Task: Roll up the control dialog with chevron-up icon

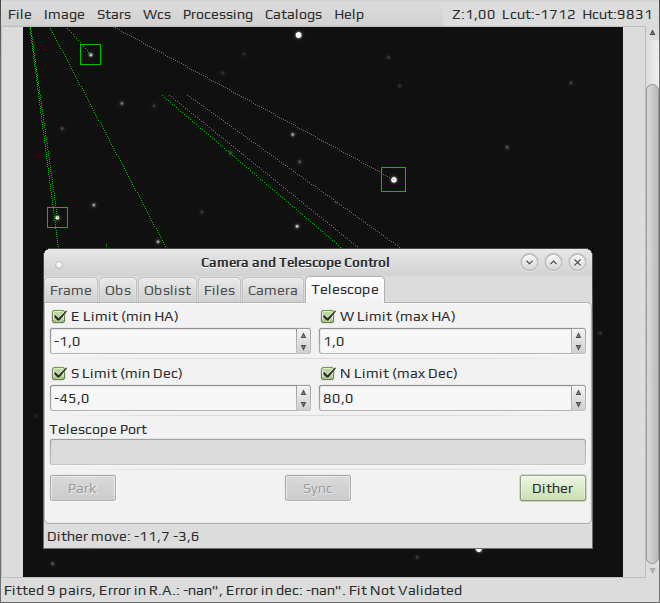Action: pyautogui.click(x=554, y=263)
